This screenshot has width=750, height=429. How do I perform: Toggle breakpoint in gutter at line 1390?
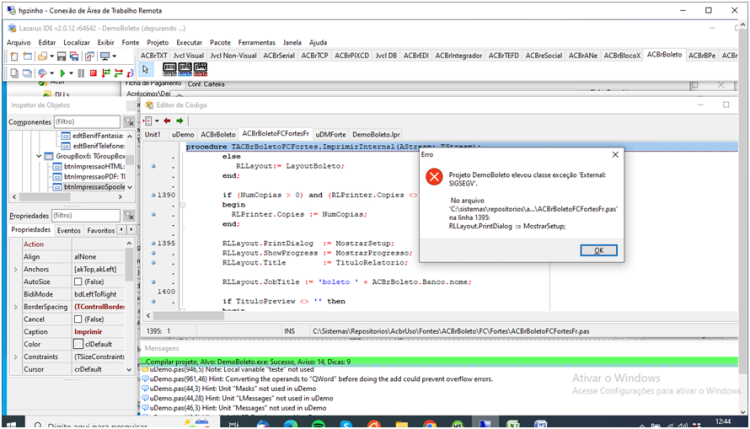(154, 195)
